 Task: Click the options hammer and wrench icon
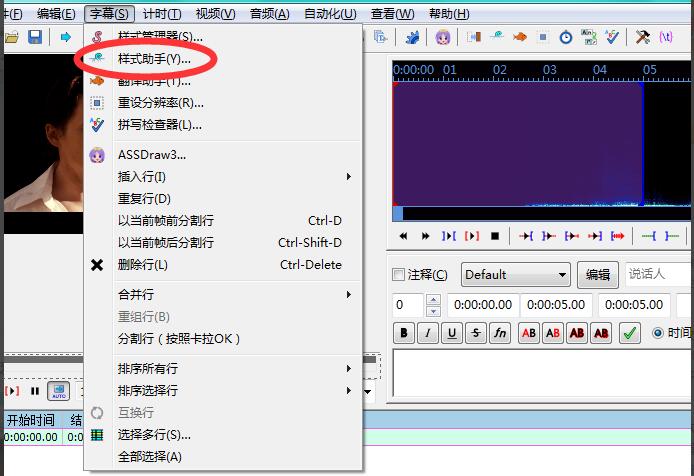click(642, 37)
